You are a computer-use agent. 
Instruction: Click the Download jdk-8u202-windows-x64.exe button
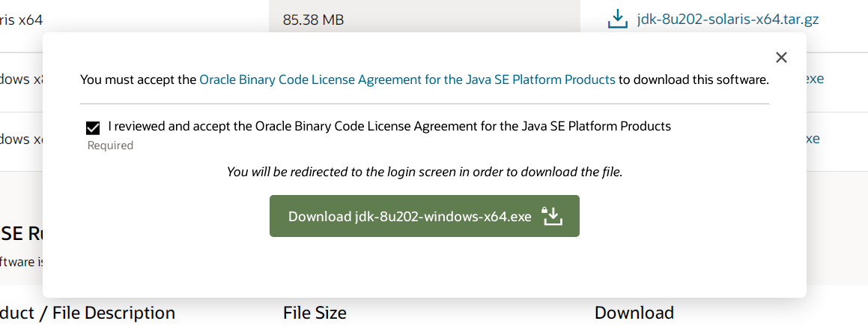(424, 216)
